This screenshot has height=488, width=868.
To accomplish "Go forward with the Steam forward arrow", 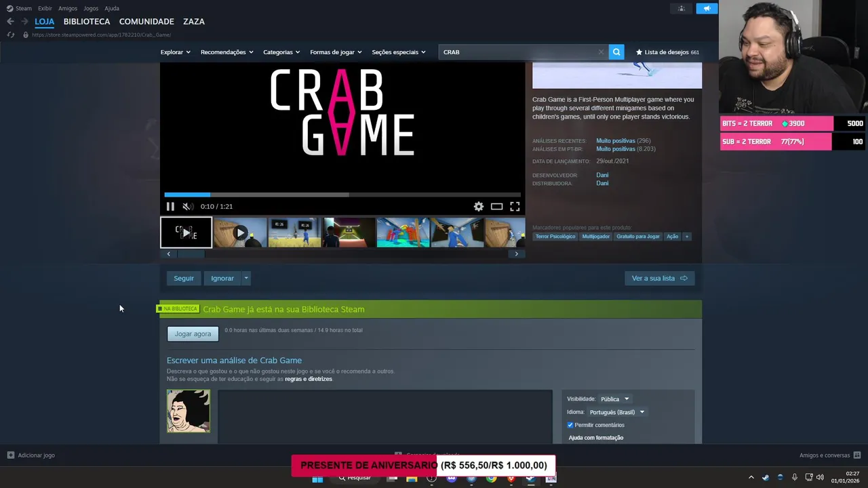I will click(x=24, y=22).
